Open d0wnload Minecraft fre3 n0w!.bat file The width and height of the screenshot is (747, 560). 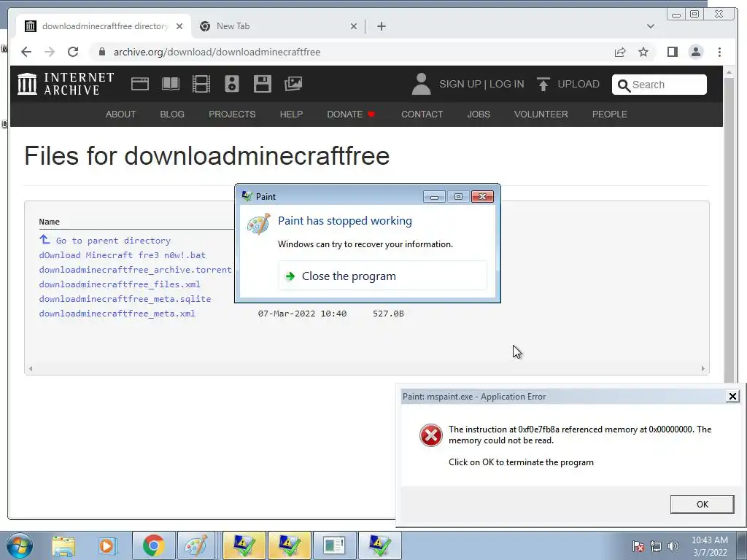122,255
